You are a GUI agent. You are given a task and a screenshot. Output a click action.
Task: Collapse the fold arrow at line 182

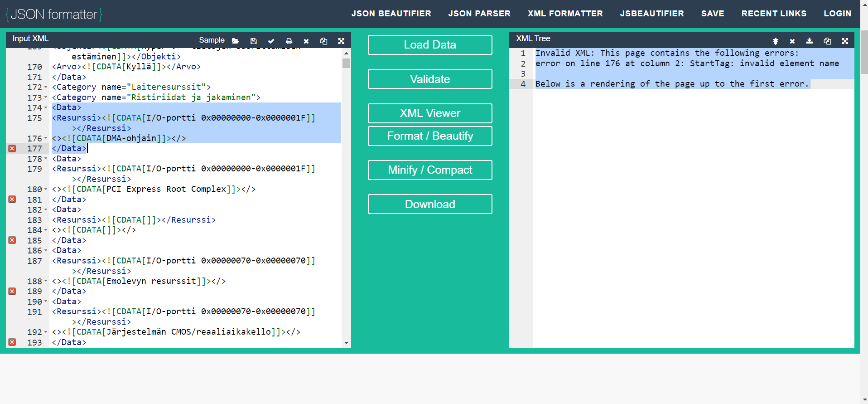pos(46,209)
